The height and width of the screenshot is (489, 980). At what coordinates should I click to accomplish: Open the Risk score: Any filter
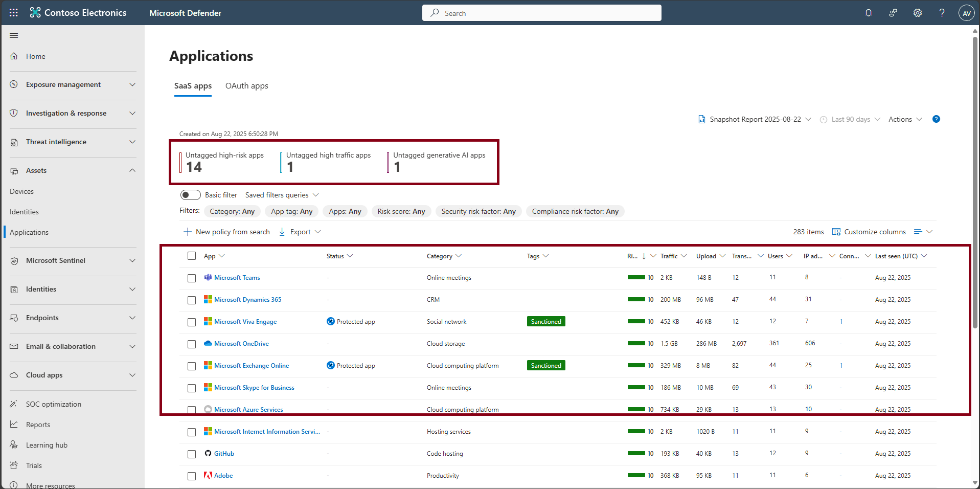pos(401,211)
